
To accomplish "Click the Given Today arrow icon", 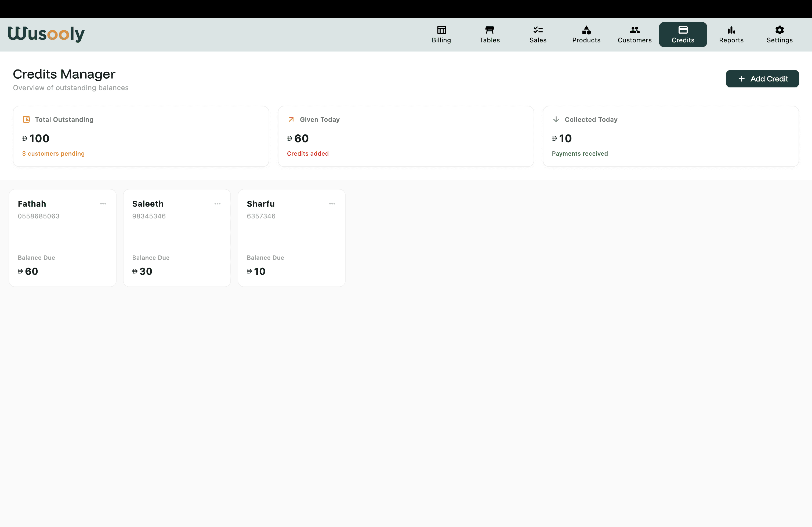I will point(291,119).
